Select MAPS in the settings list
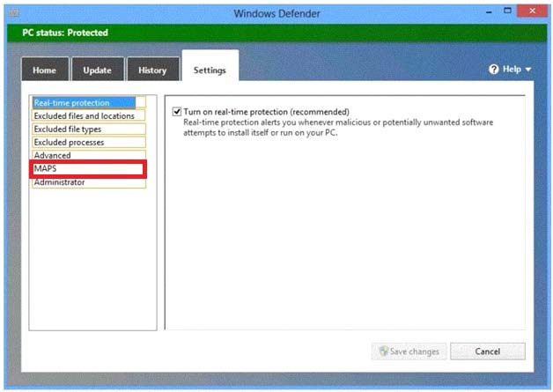Image resolution: width=553 pixels, height=392 pixels. [88, 168]
